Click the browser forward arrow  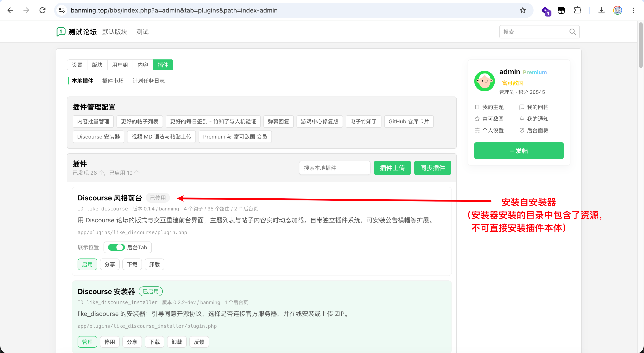pos(26,10)
